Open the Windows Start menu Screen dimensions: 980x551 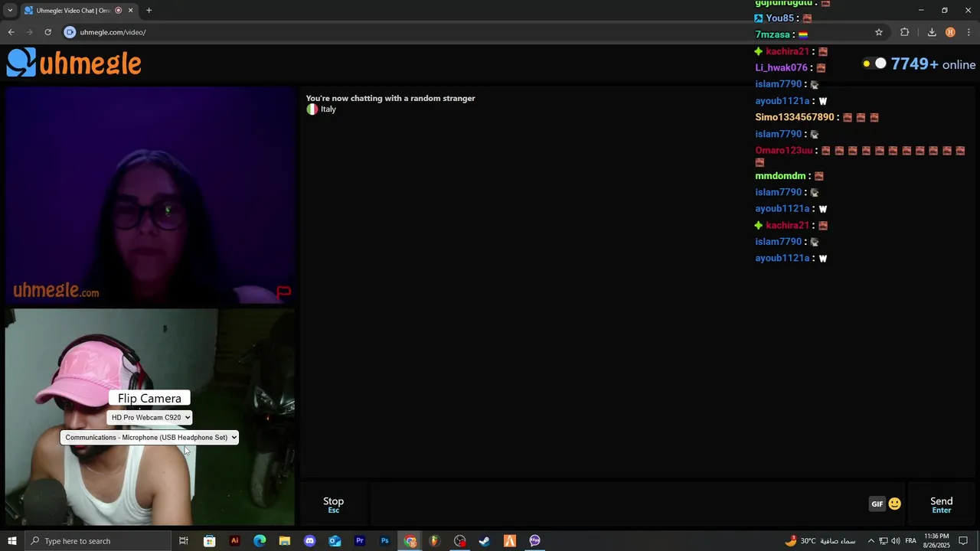[11, 541]
